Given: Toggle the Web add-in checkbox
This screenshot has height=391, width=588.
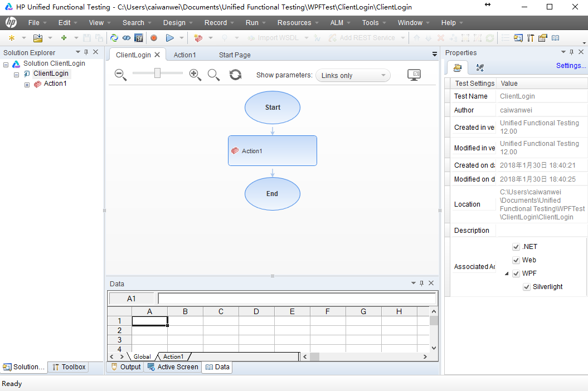Looking at the screenshot, I should pos(516,260).
